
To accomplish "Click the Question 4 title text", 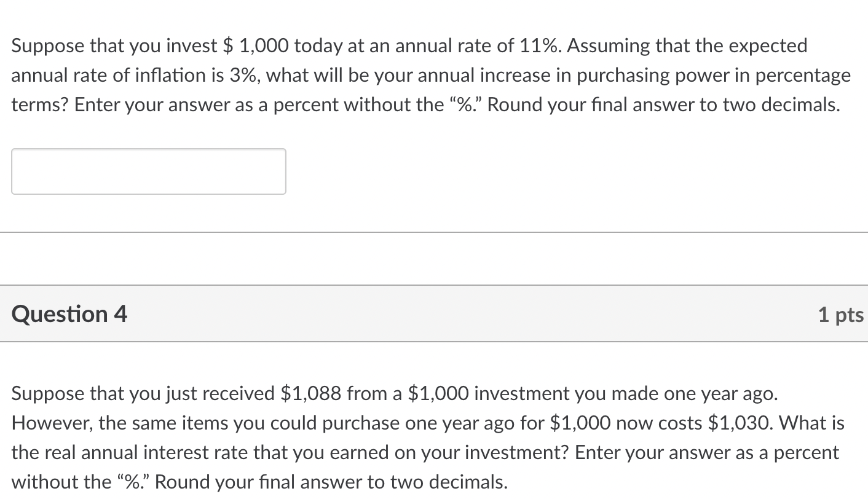I will [x=69, y=313].
